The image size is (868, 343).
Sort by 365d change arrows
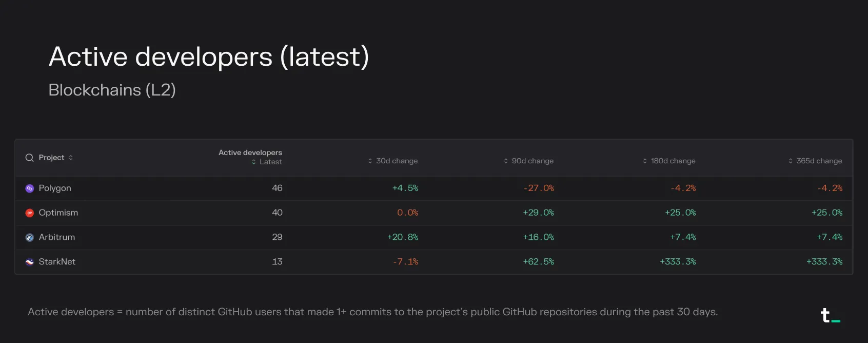pos(791,161)
